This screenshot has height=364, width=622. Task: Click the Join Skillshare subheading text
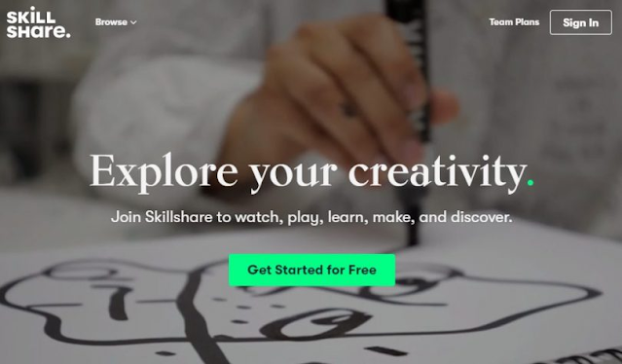tap(311, 217)
